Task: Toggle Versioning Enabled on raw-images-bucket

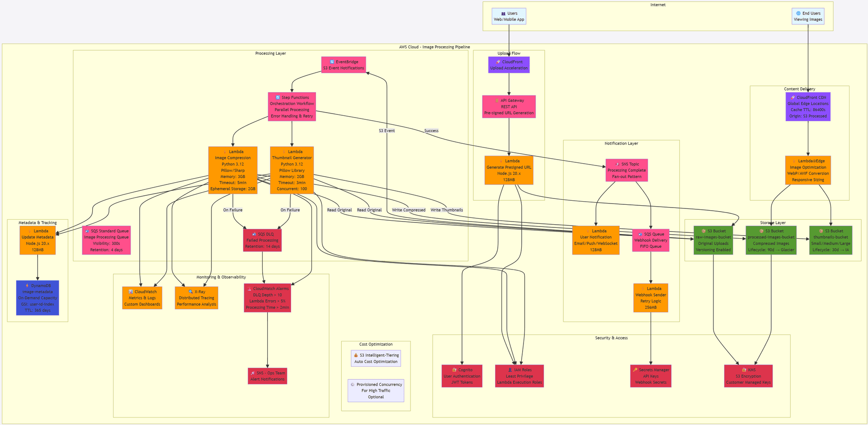Action: click(713, 250)
